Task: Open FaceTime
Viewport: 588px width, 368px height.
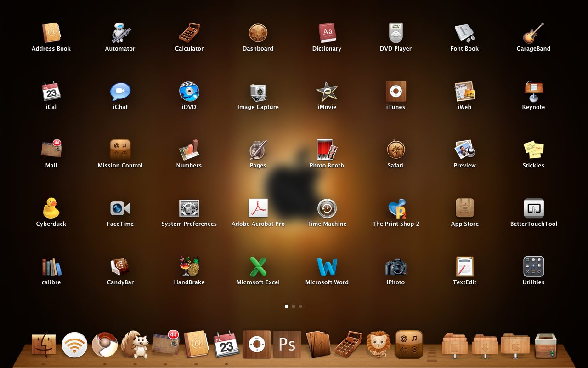Action: click(120, 208)
